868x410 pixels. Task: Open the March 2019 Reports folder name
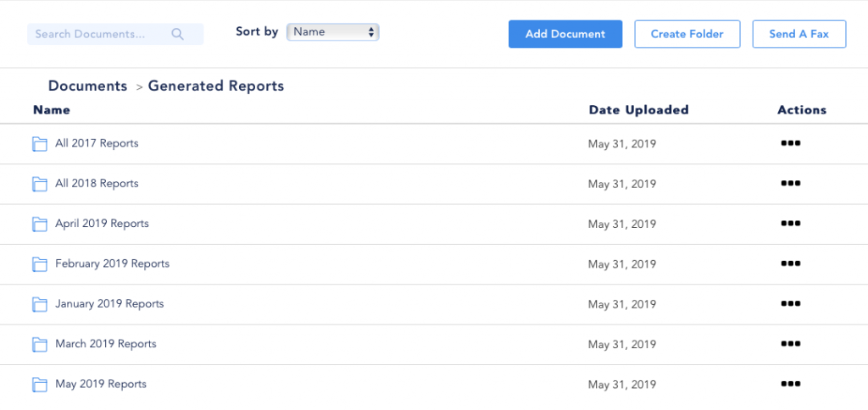point(106,344)
